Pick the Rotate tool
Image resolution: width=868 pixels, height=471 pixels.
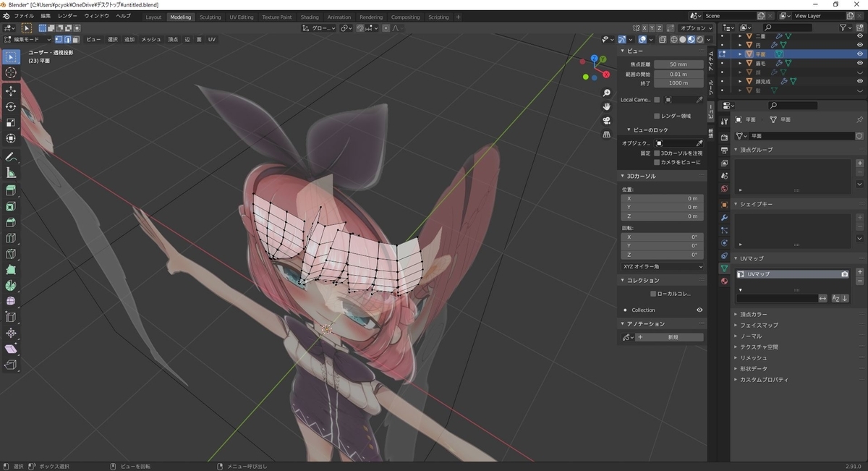[x=11, y=106]
